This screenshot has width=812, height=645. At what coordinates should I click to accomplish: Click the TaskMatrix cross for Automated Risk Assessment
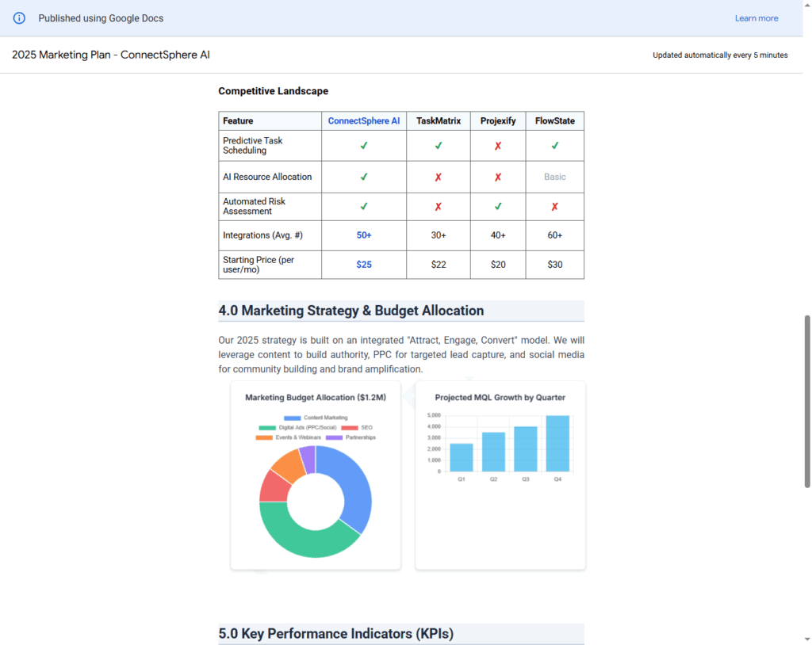(438, 207)
